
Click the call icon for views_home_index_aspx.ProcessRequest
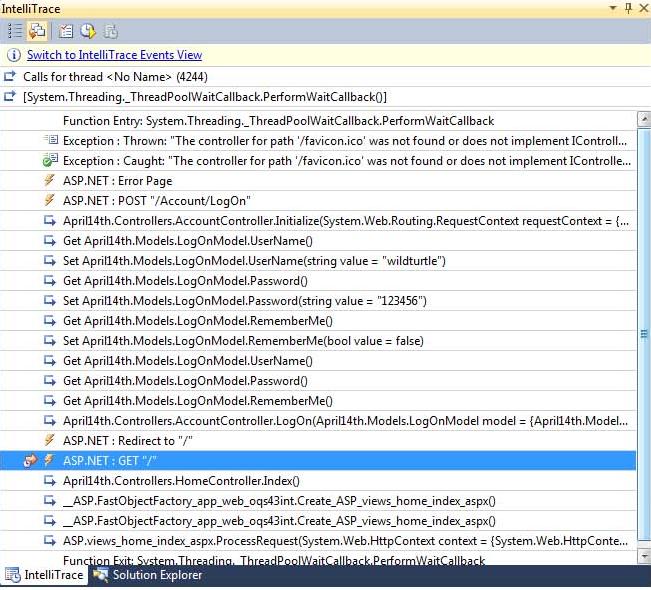tap(50, 540)
